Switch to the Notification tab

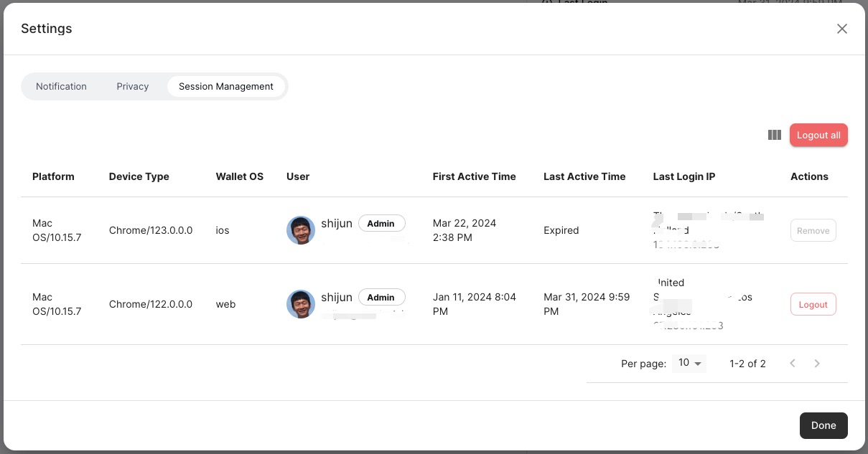[x=61, y=86]
